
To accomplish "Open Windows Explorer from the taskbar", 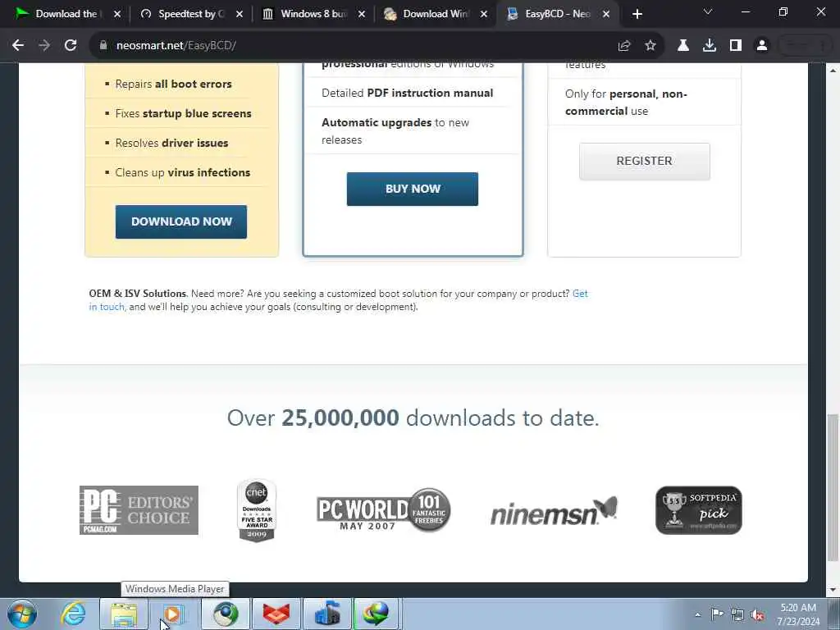I will point(124,614).
